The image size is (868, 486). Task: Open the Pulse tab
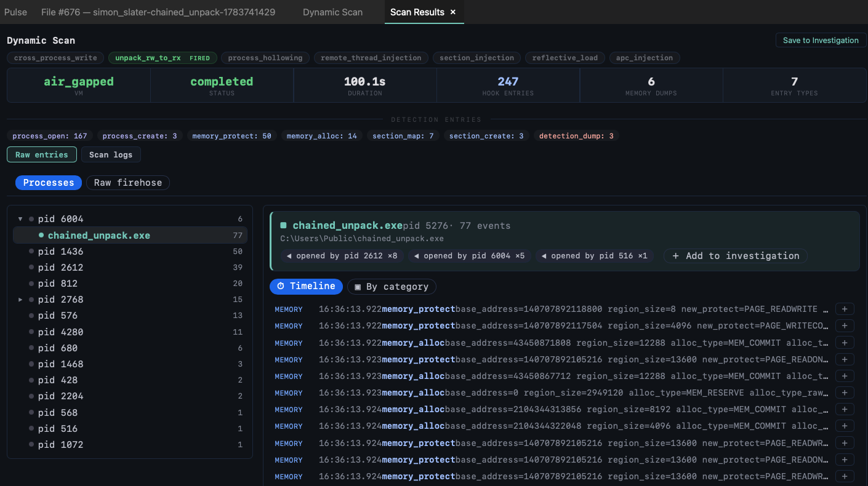click(15, 12)
